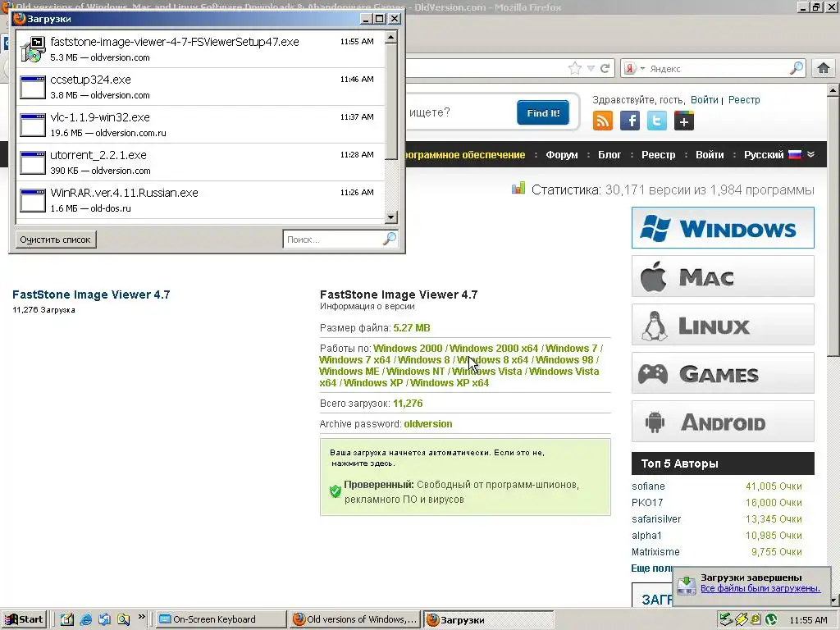Screen dimensions: 840x630
Task: Select the WinRAR.ver.4.11.Russian.exe file icon
Action: point(33,200)
